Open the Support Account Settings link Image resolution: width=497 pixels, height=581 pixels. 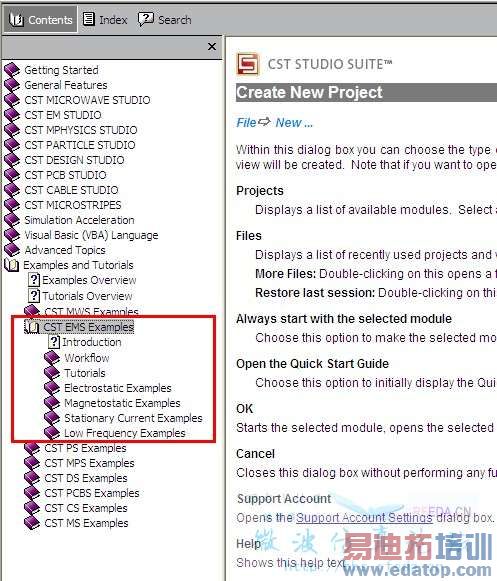pyautogui.click(x=364, y=518)
